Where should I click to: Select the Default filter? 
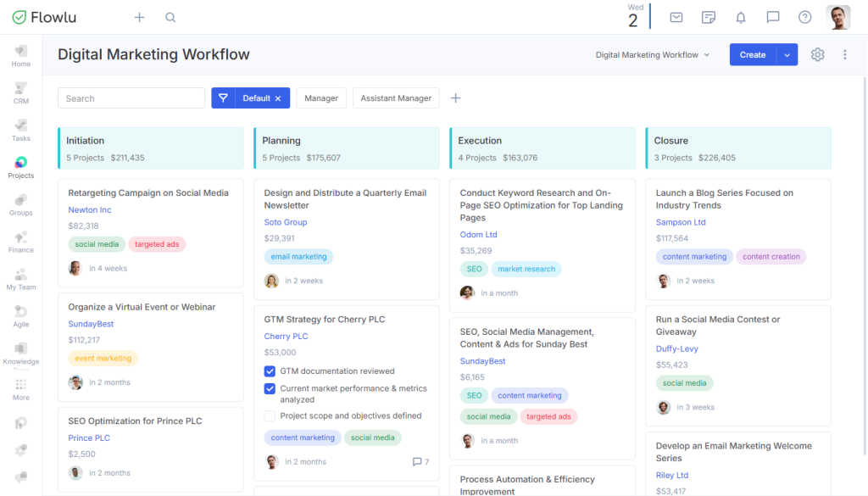point(256,98)
